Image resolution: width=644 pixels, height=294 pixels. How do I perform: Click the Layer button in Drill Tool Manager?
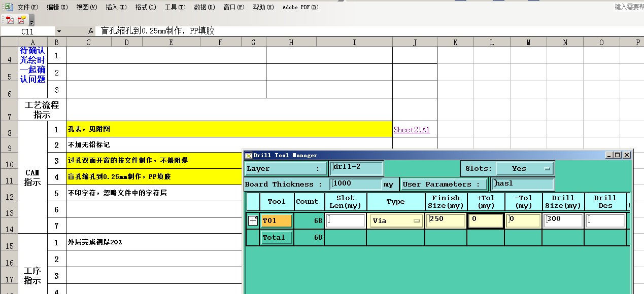pos(286,168)
